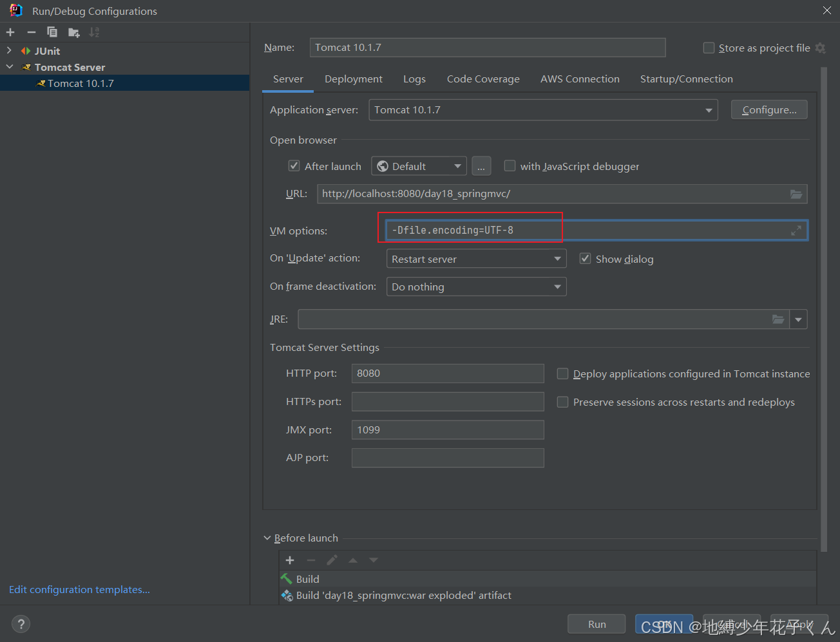Select Build task in Before launch list
Screen dimensions: 840x642
pyautogui.click(x=548, y=579)
